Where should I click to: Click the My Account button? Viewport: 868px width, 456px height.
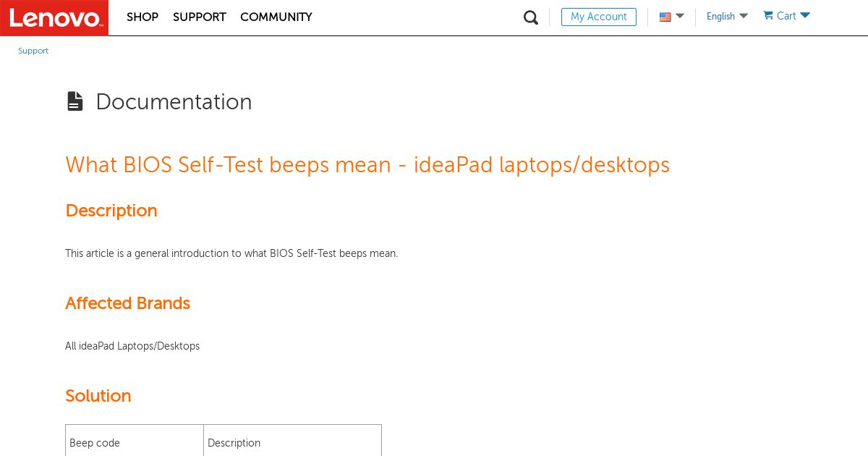(x=599, y=17)
